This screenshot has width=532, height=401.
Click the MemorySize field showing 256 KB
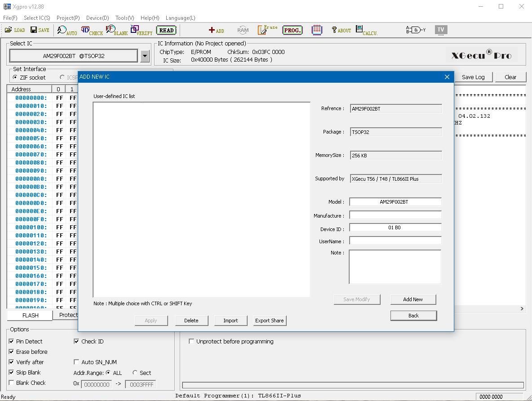[x=396, y=155]
